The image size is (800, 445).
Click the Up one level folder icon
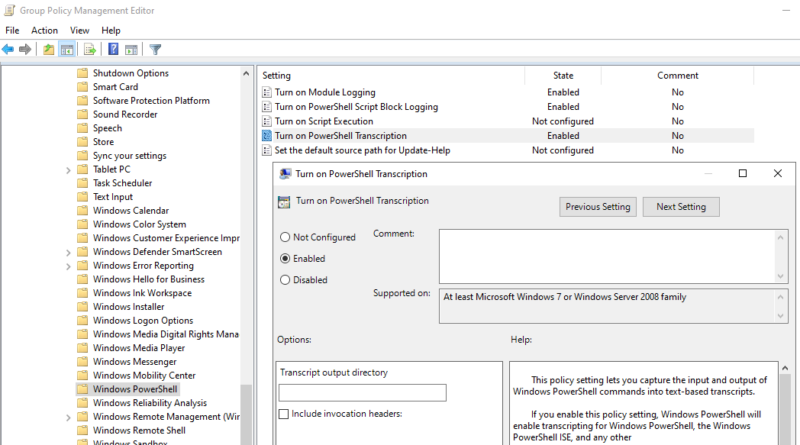[x=49, y=49]
